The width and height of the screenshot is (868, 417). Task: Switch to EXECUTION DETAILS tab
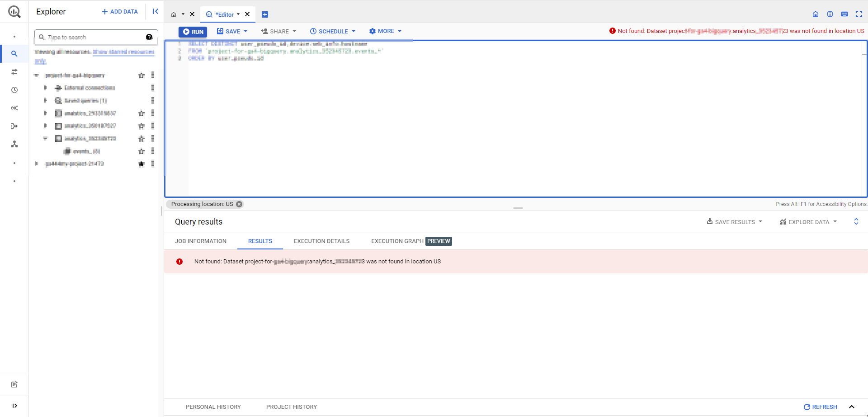click(321, 241)
